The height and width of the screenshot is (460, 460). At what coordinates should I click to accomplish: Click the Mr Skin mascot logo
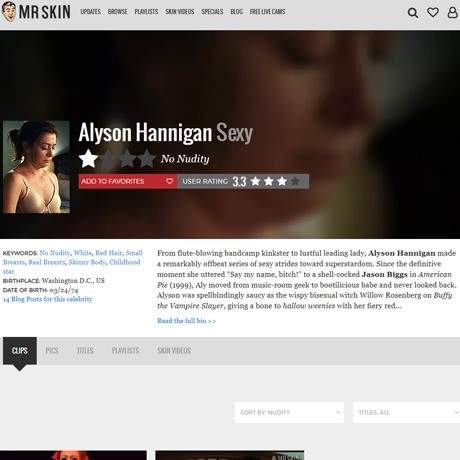[x=9, y=12]
